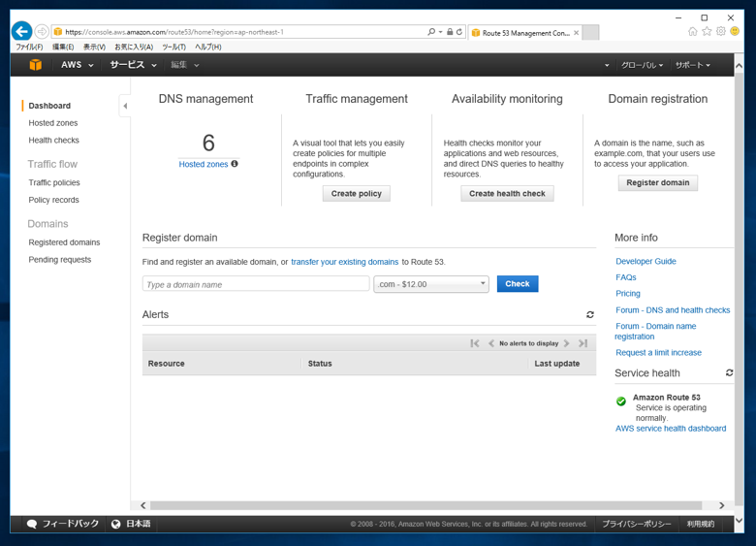
Task: Open the Developer Guide link
Action: [x=646, y=262]
